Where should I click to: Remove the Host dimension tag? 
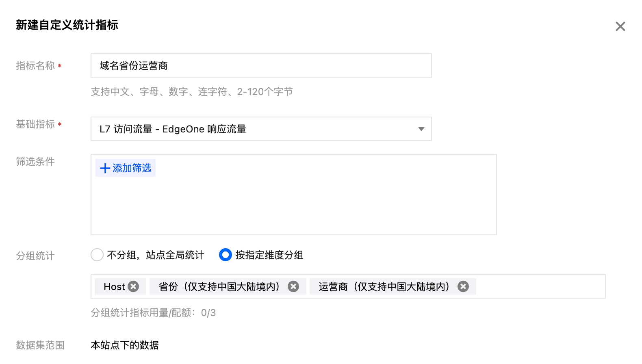click(x=133, y=286)
